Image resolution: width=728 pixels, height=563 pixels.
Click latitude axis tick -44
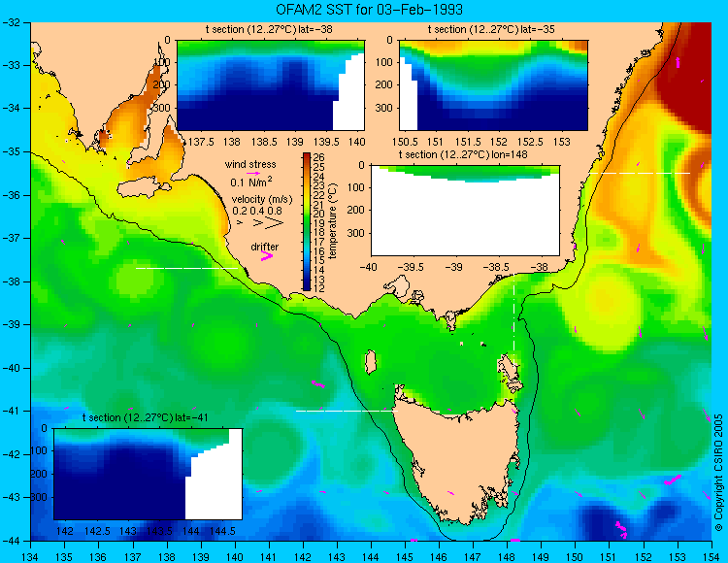(11, 541)
